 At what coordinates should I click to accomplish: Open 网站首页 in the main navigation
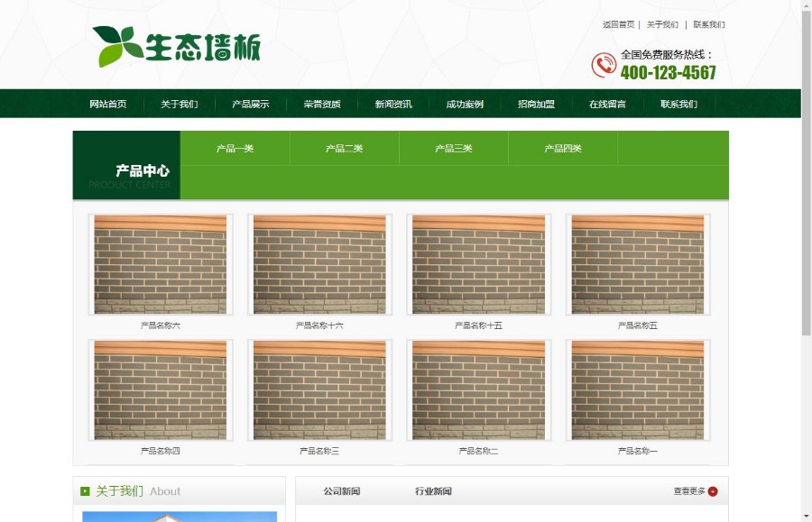[x=107, y=104]
